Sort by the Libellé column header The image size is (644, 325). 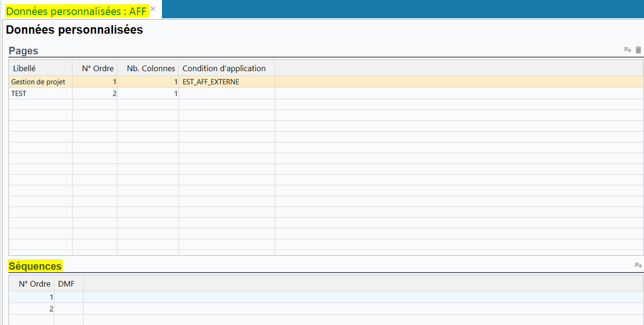coord(24,68)
